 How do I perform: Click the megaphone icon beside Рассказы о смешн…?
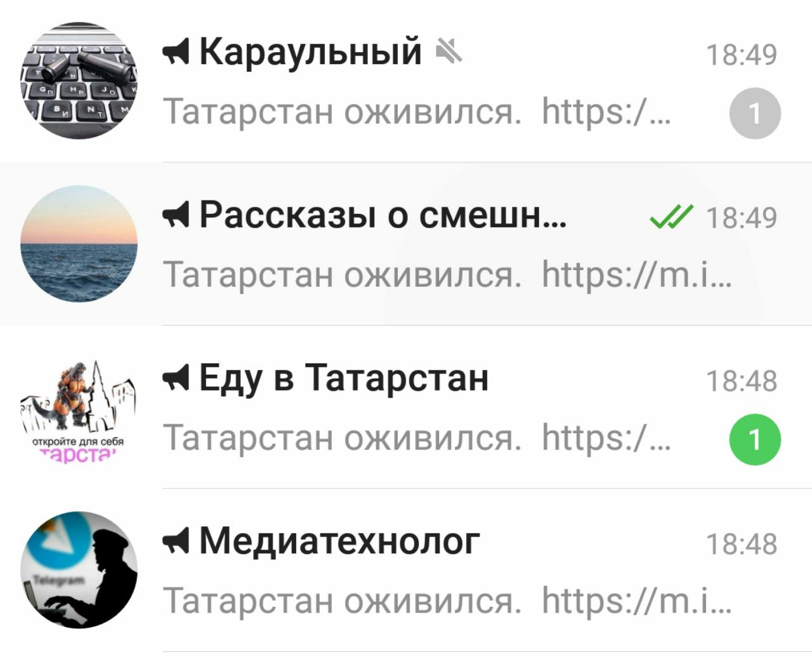point(176,215)
